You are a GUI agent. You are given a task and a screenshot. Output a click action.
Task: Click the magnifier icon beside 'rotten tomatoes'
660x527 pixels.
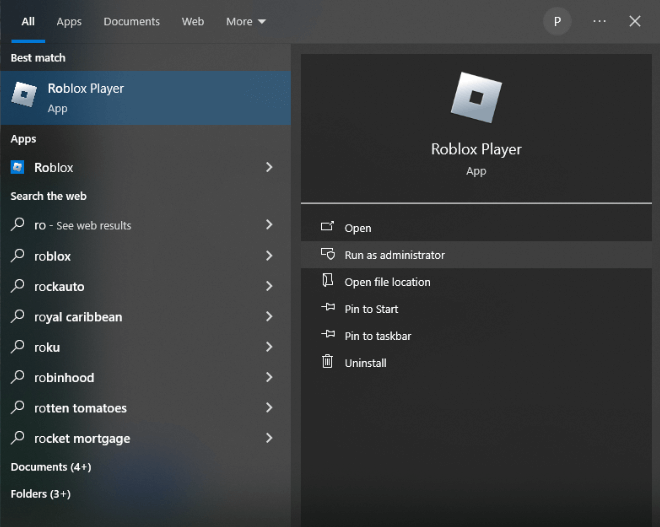pos(17,407)
